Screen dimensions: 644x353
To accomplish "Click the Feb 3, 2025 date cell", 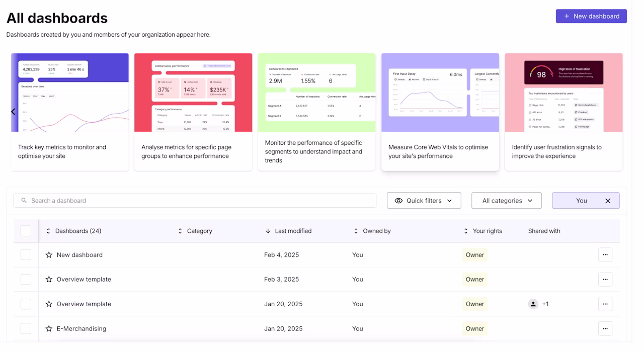I will pos(282,280).
